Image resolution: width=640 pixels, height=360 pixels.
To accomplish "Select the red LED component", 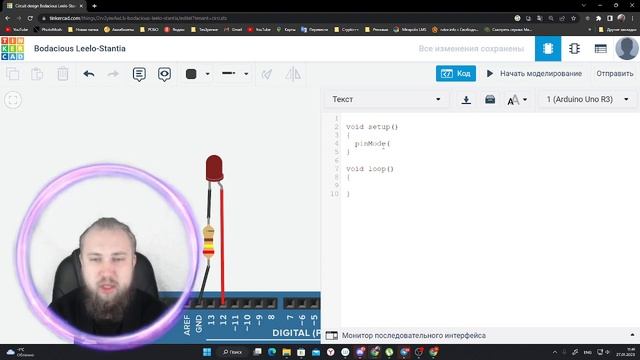I will click(214, 168).
